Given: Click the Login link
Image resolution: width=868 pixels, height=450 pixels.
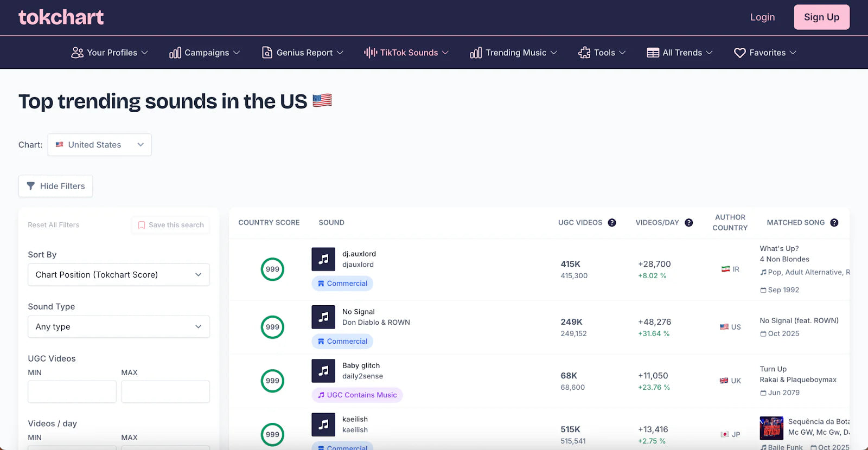Looking at the screenshot, I should pyautogui.click(x=762, y=17).
